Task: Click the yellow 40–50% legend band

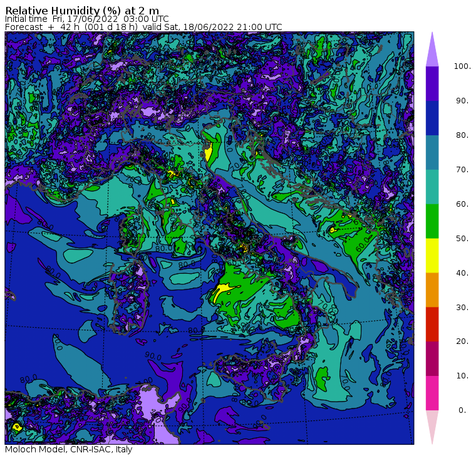Action: (432, 256)
